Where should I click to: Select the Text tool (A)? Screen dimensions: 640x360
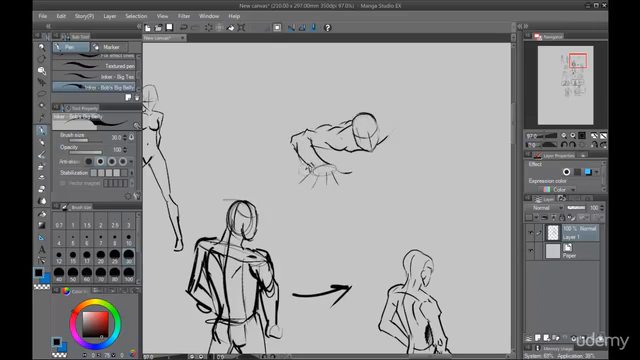click(42, 249)
